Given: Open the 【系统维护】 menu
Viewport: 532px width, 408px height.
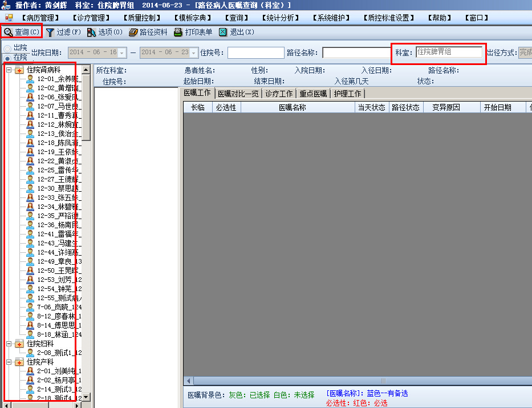Looking at the screenshot, I should click(331, 18).
